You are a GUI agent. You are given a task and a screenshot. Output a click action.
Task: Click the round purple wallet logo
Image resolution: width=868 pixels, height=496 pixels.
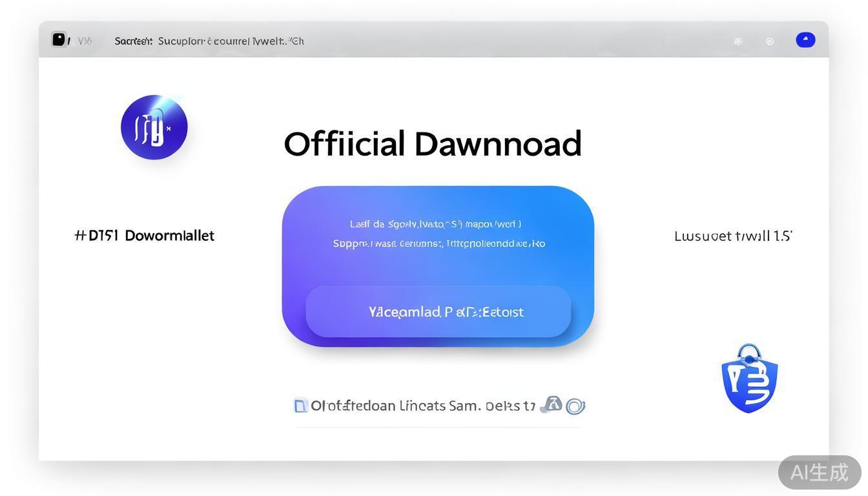tap(154, 127)
